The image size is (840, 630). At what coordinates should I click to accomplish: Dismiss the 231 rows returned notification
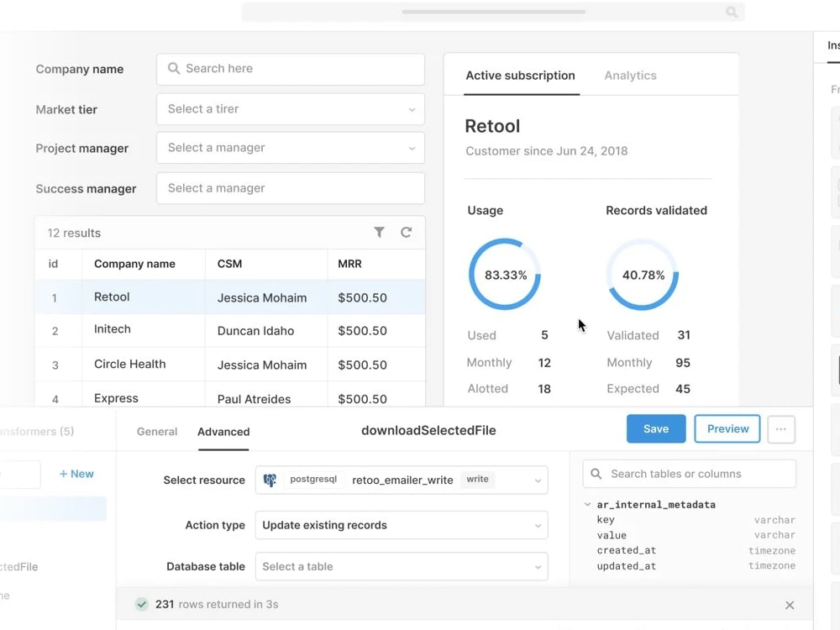[x=789, y=604]
